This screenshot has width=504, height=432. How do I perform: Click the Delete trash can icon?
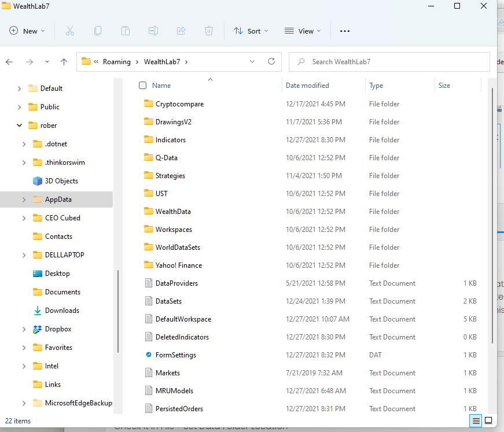tap(209, 31)
